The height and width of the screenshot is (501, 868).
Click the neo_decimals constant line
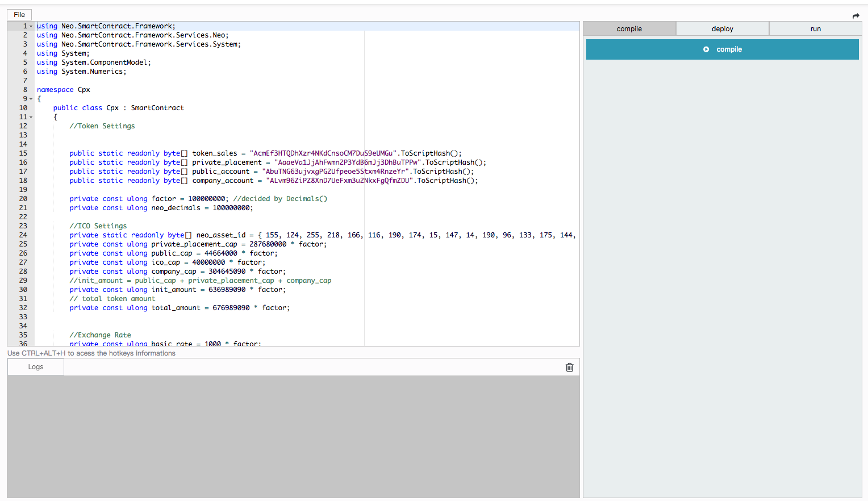161,208
